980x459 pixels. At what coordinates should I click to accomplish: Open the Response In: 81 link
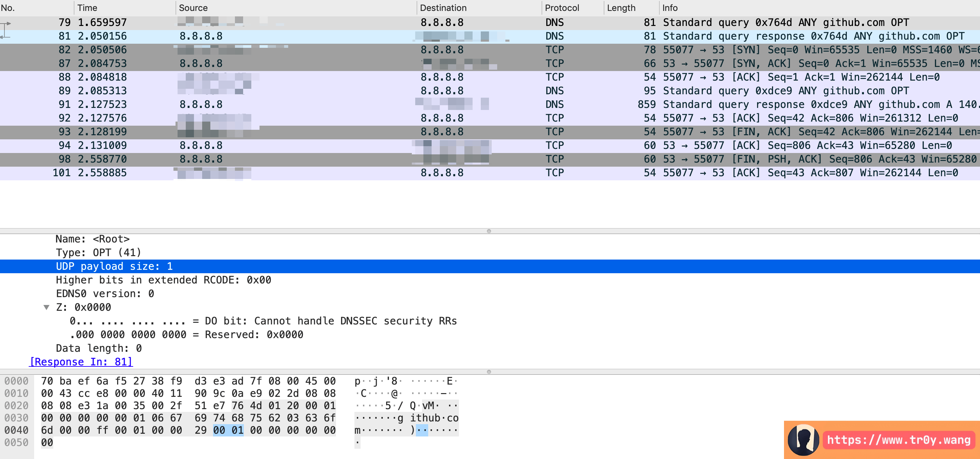(x=81, y=362)
